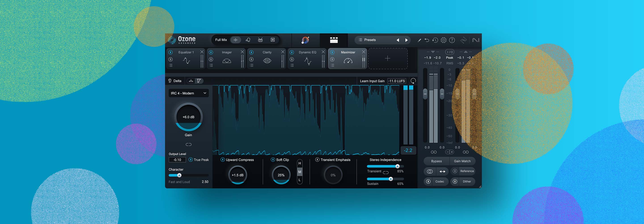Select the vocal head target icon
The image size is (644, 224).
pos(248,40)
